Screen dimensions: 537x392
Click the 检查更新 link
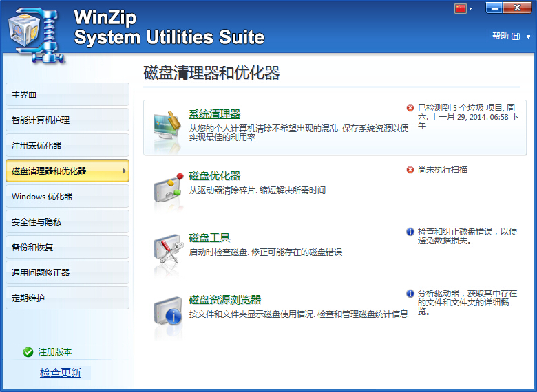(x=61, y=373)
